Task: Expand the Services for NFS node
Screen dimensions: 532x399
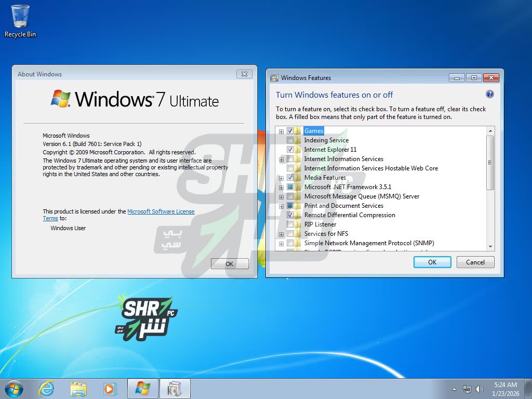Action: 281,234
